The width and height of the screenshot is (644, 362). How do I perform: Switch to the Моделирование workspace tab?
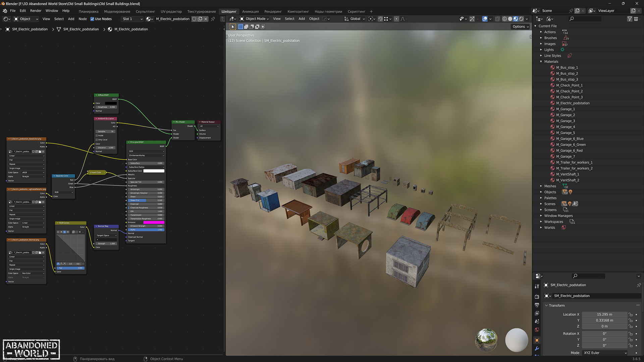[x=117, y=11]
